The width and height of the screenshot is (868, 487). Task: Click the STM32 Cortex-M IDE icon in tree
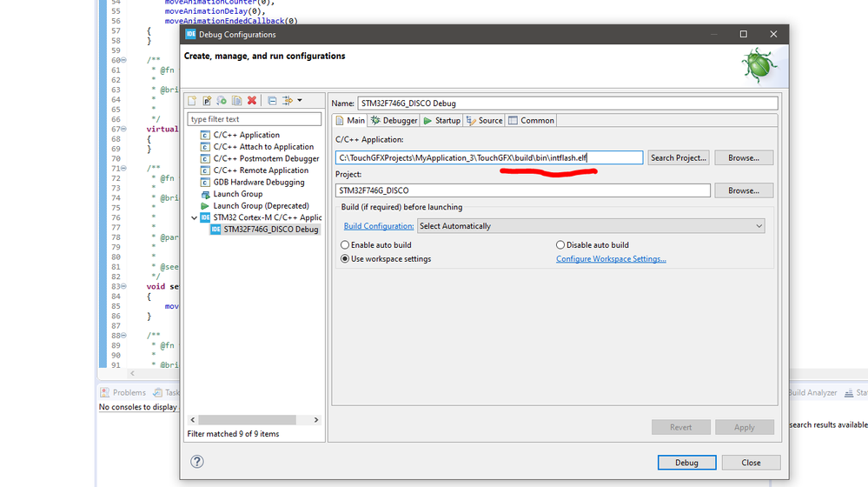(x=205, y=217)
